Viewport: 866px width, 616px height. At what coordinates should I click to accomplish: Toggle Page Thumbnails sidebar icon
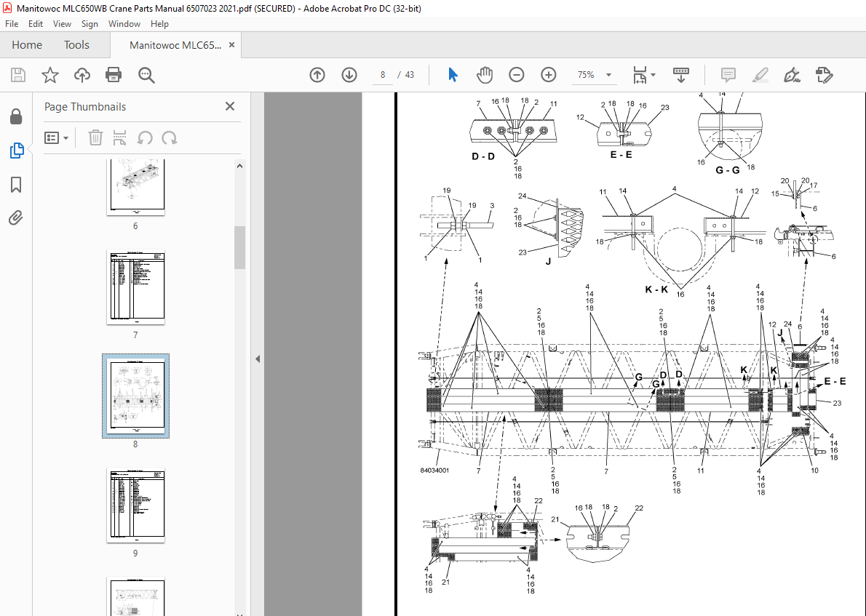tap(17, 150)
